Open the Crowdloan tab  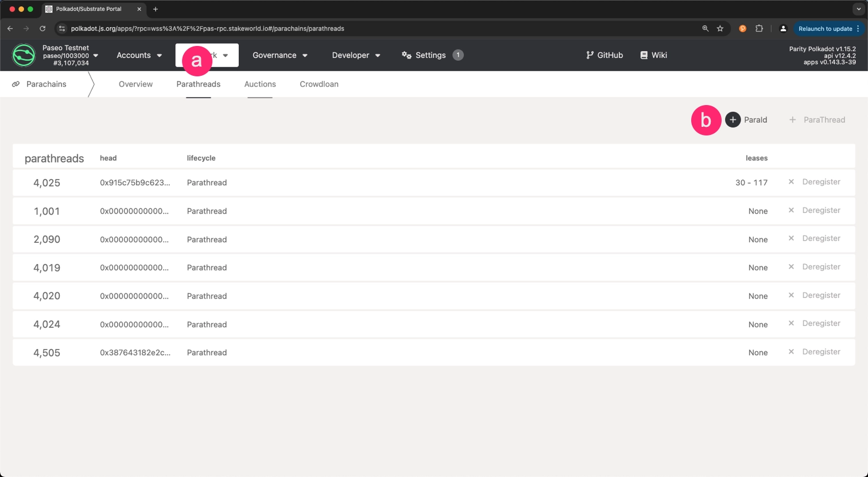point(319,84)
